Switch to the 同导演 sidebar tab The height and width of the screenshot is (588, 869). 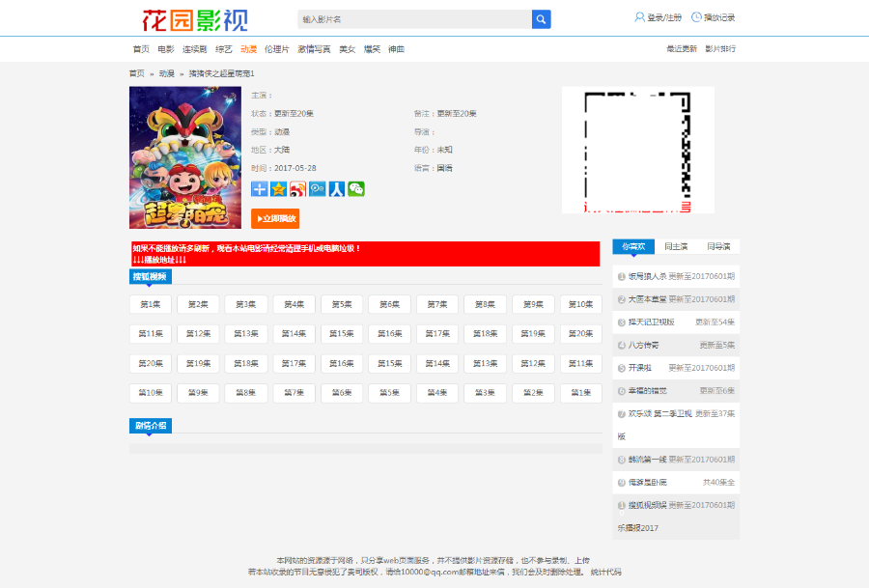click(718, 246)
